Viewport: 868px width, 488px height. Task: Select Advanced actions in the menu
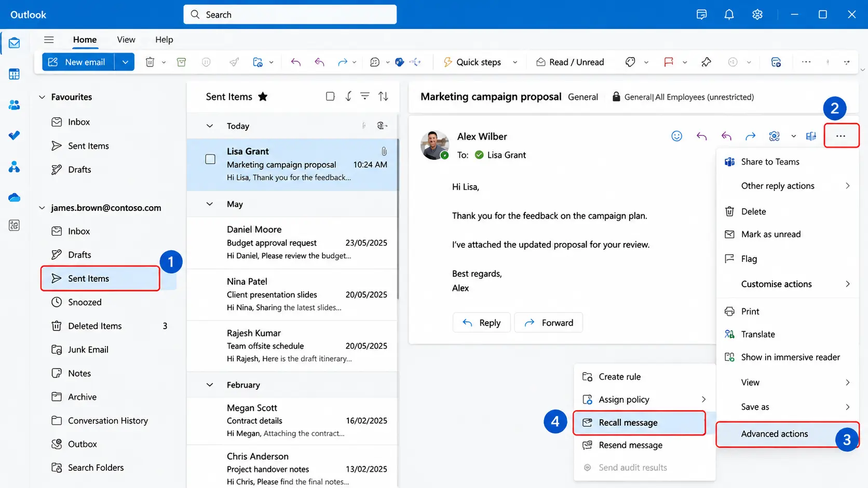[787, 434]
